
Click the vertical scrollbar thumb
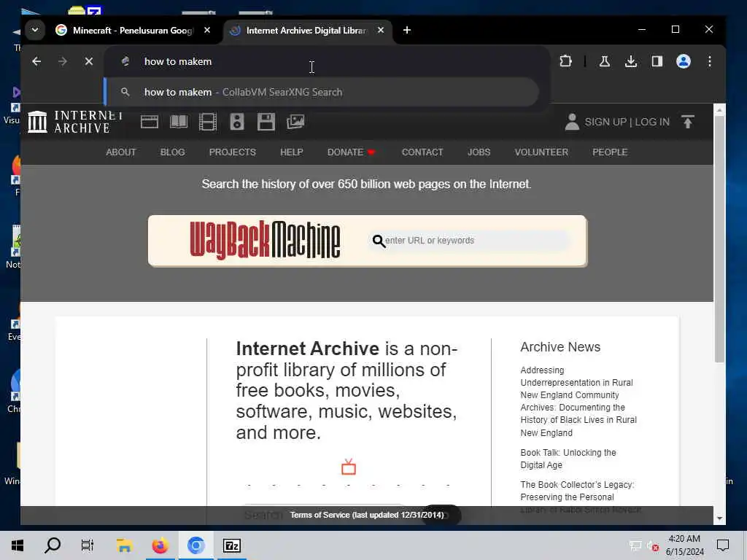pos(719,239)
